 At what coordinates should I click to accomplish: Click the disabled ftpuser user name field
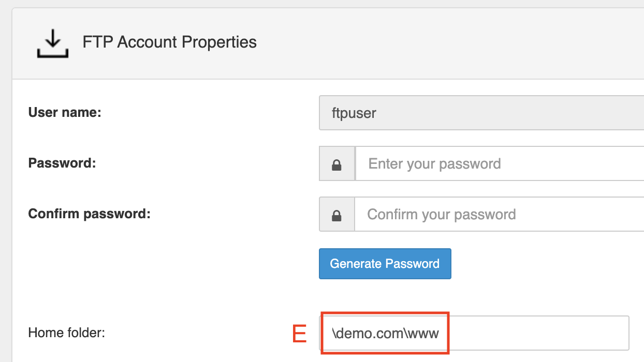(x=481, y=113)
